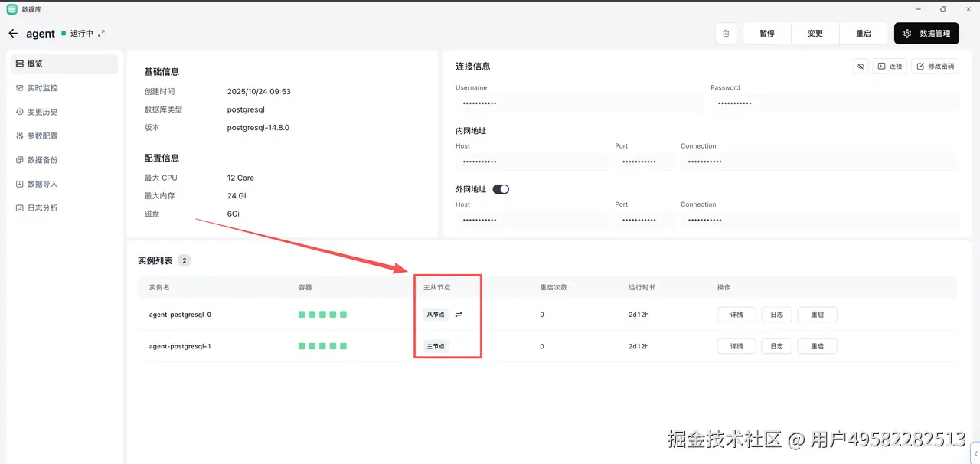Select the 概览 overview sidebar item
Viewport: 980px width, 464px height.
pos(65,64)
